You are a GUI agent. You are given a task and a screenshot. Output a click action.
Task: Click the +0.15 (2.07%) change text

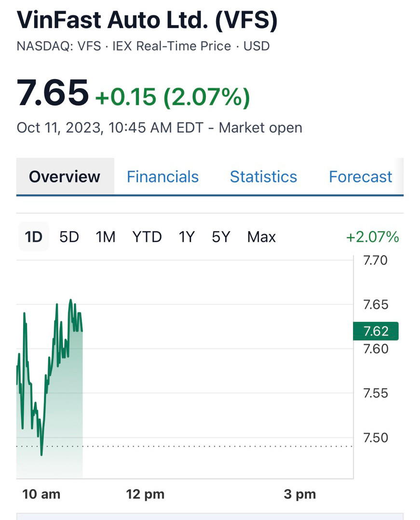(x=173, y=96)
